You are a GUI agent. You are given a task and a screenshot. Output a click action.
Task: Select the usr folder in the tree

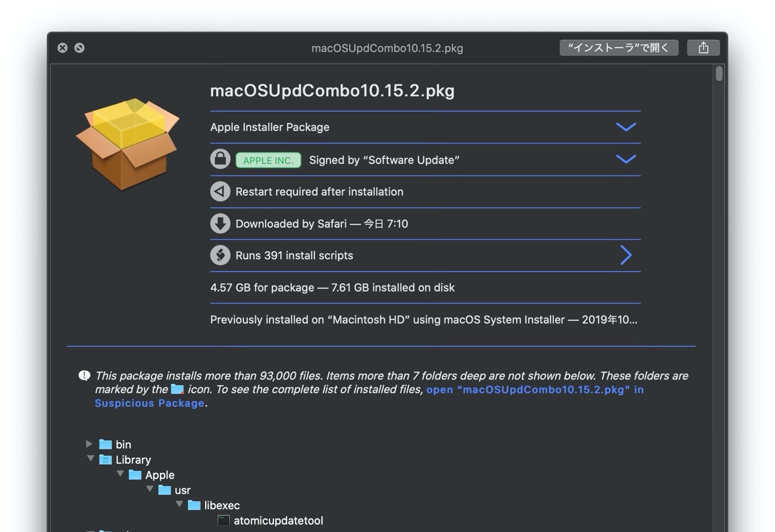click(x=182, y=490)
